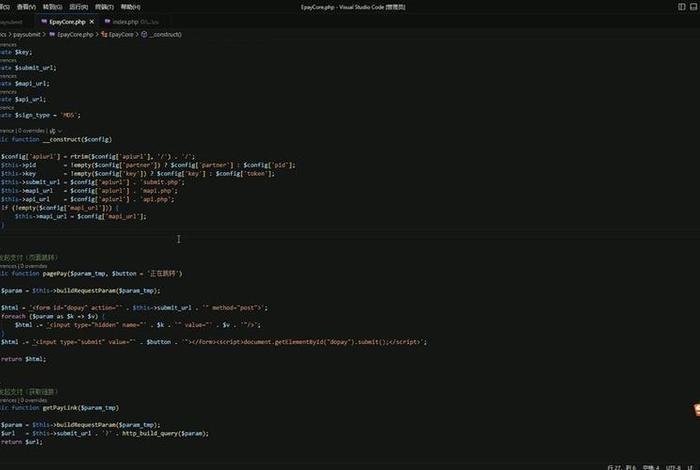Close the EpayCore.php tab
Viewport: 700px width, 470px height.
(x=92, y=22)
